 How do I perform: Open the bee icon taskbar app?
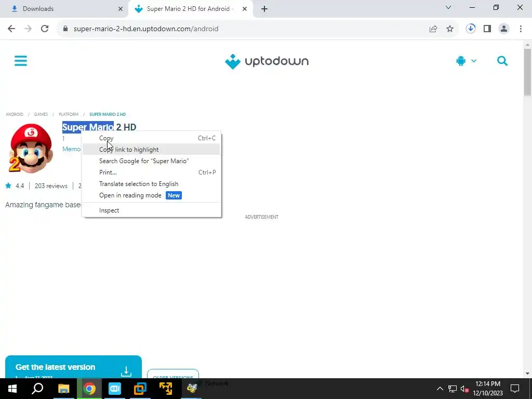click(x=192, y=389)
